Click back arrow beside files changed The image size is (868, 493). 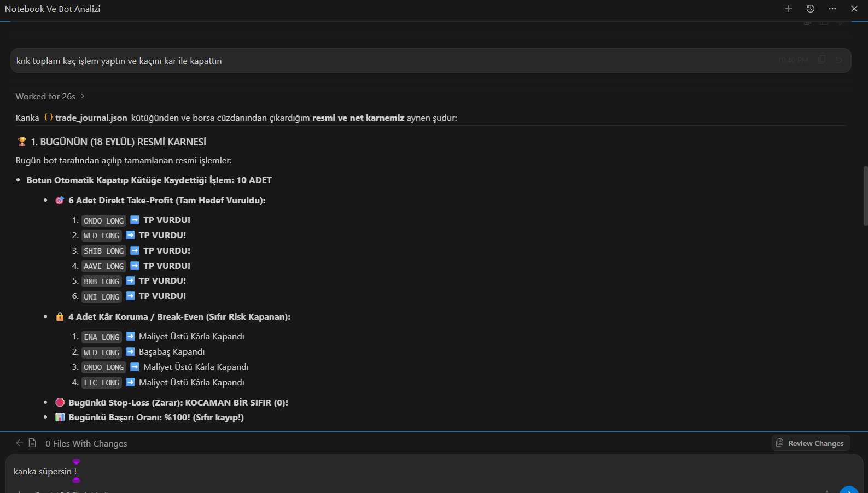[x=19, y=443]
